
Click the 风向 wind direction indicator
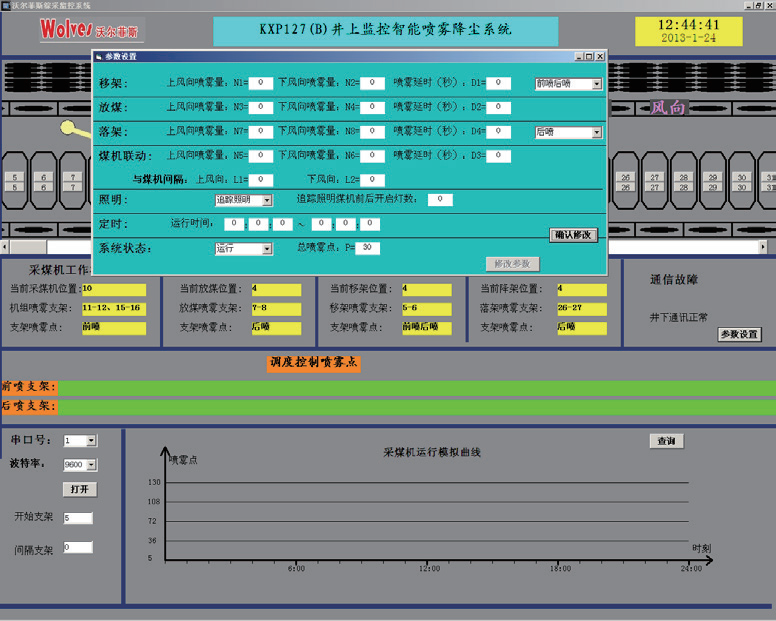[668, 107]
